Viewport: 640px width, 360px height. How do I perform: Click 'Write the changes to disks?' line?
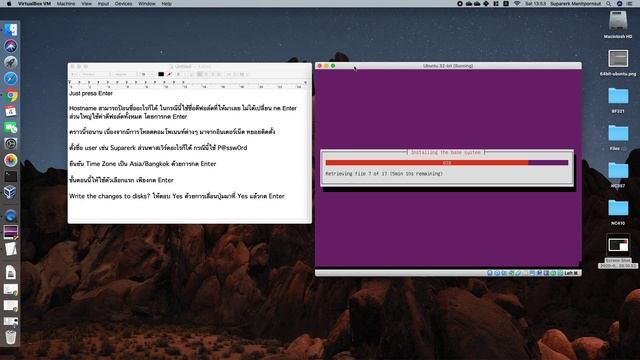[x=177, y=196]
